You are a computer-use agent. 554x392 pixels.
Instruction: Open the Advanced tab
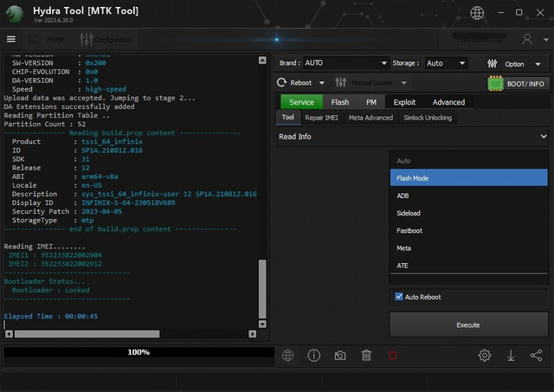(x=448, y=102)
